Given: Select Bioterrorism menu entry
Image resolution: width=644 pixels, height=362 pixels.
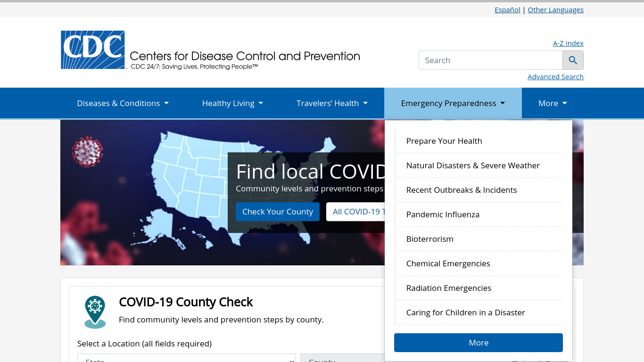Looking at the screenshot, I should tap(479, 239).
